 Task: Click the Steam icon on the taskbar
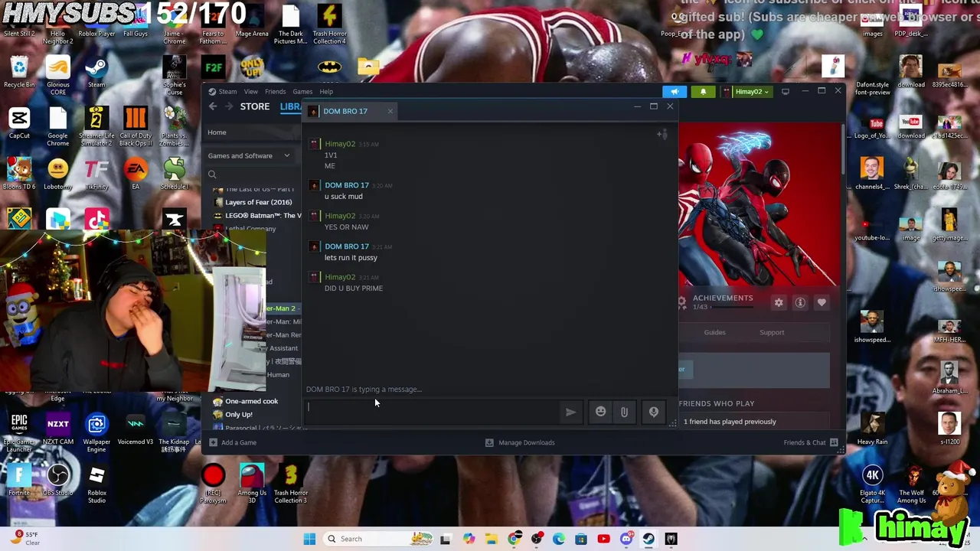tap(648, 539)
